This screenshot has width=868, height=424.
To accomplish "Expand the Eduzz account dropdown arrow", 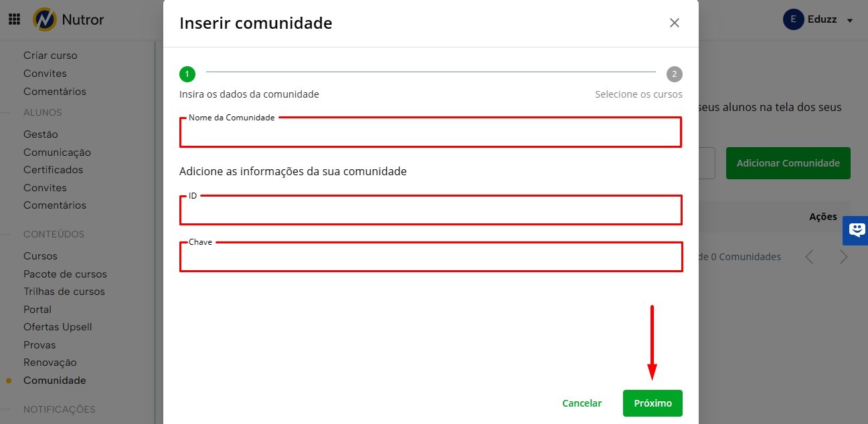I will point(850,20).
